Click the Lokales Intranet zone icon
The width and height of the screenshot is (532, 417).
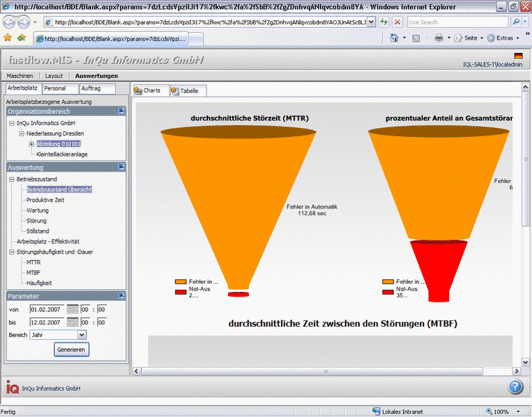point(376,411)
